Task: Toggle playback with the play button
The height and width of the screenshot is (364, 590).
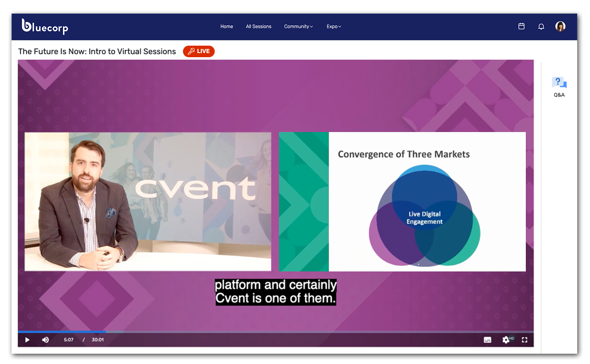Action: pyautogui.click(x=27, y=340)
